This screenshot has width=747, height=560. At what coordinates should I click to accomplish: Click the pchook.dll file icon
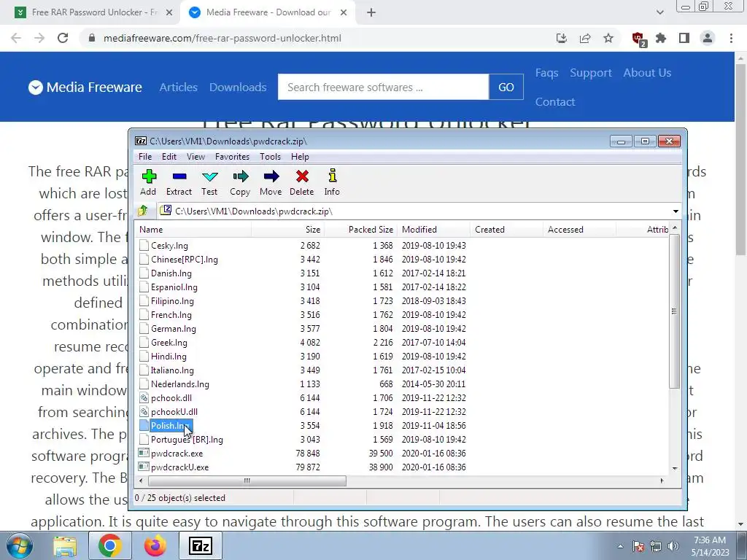coord(144,397)
